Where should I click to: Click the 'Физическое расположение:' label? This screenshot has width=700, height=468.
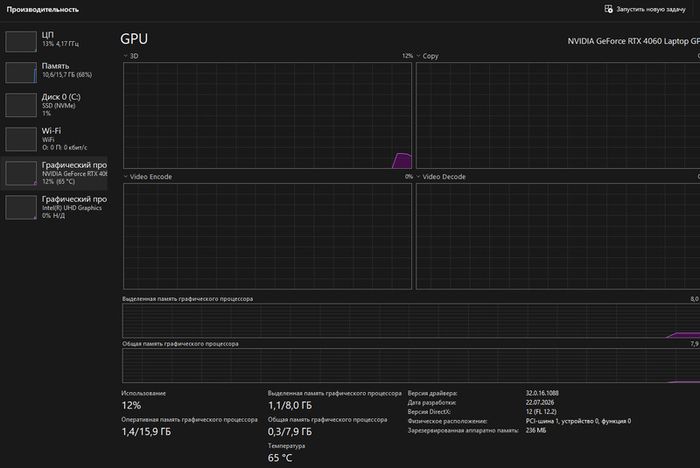[x=447, y=421]
